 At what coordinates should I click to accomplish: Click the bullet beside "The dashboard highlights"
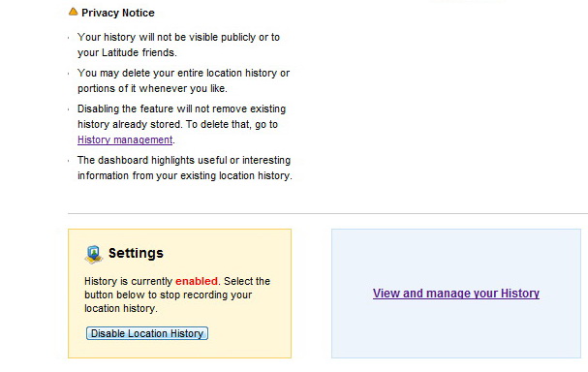(69, 161)
